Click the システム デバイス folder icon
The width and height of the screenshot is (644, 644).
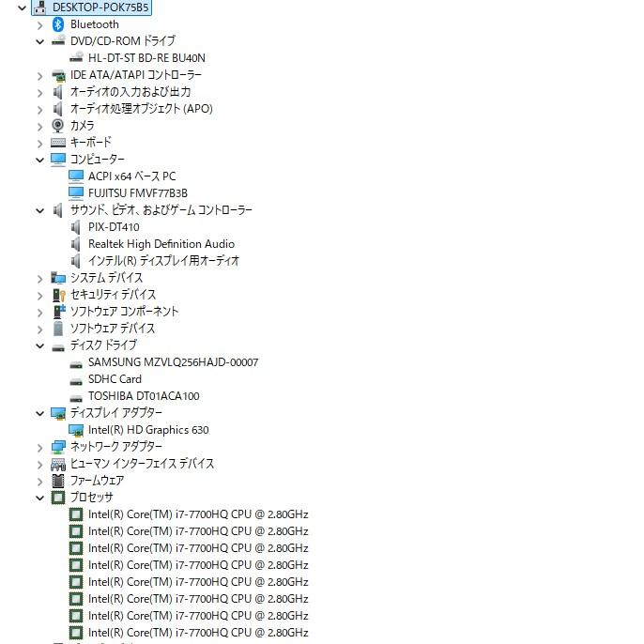click(58, 278)
